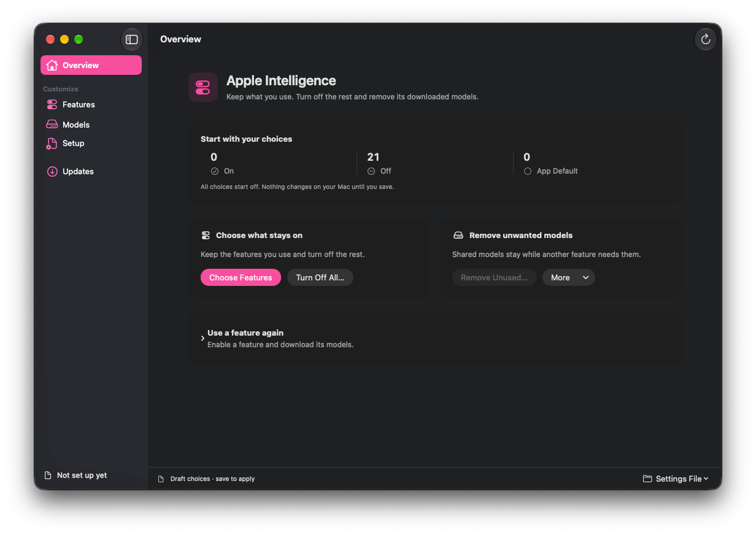Click the drive icon beside Models
Viewport: 756px width, 535px height.
(52, 125)
